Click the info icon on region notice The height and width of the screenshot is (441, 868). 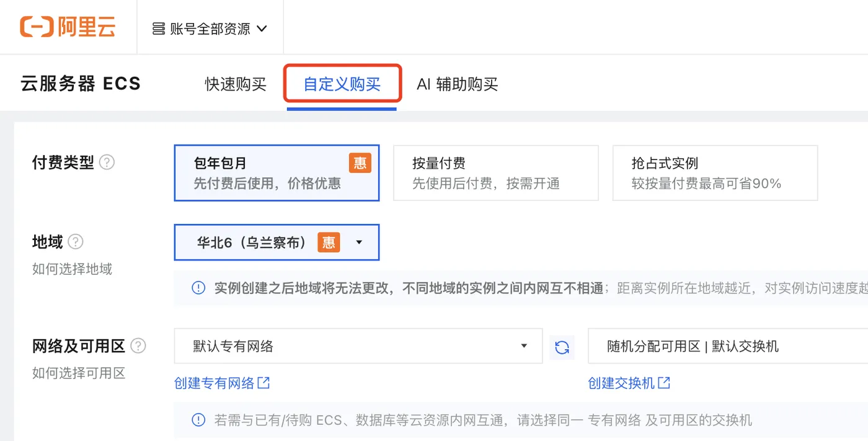tap(198, 288)
